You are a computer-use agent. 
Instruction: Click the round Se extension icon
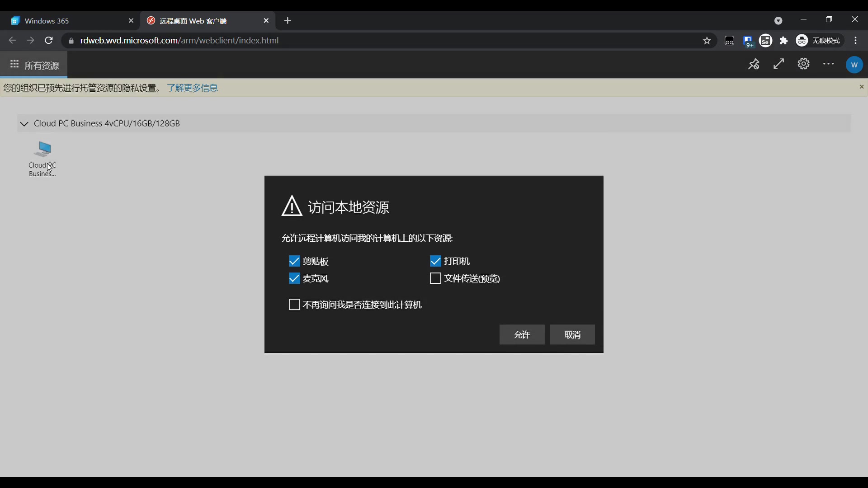pyautogui.click(x=765, y=41)
